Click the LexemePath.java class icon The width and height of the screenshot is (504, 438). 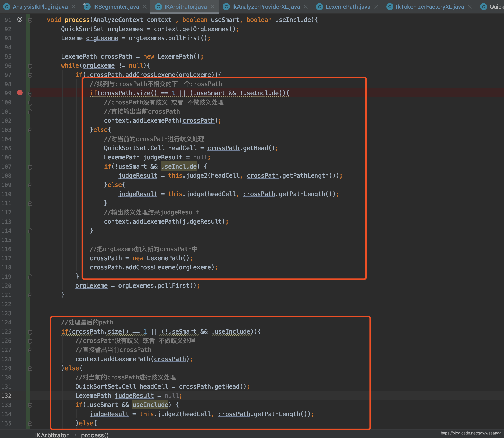319,7
